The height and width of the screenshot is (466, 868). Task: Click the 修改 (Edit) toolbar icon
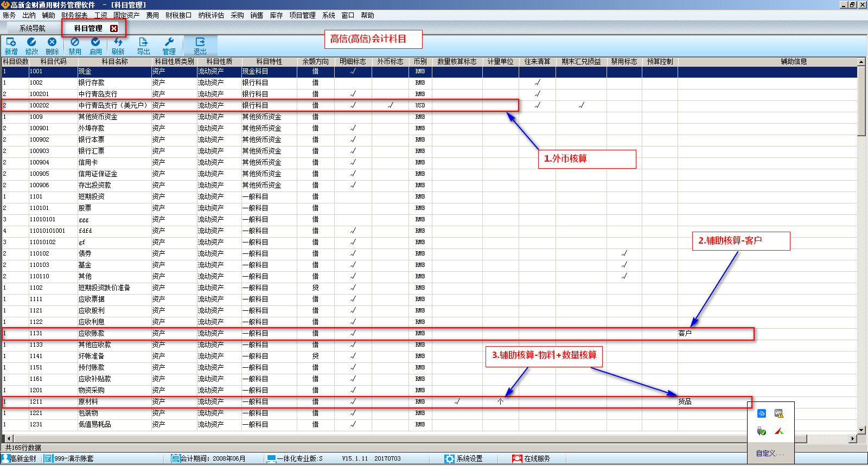point(31,46)
